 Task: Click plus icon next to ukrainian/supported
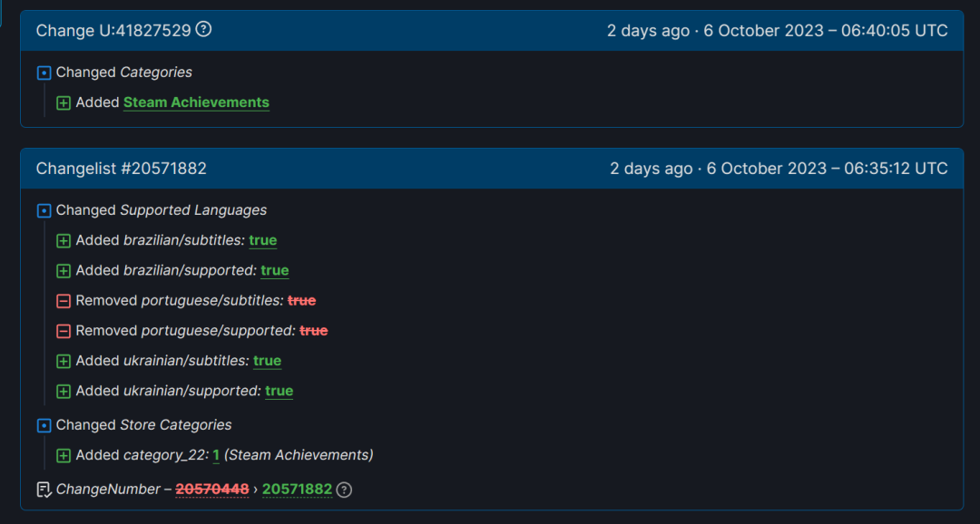pos(64,392)
